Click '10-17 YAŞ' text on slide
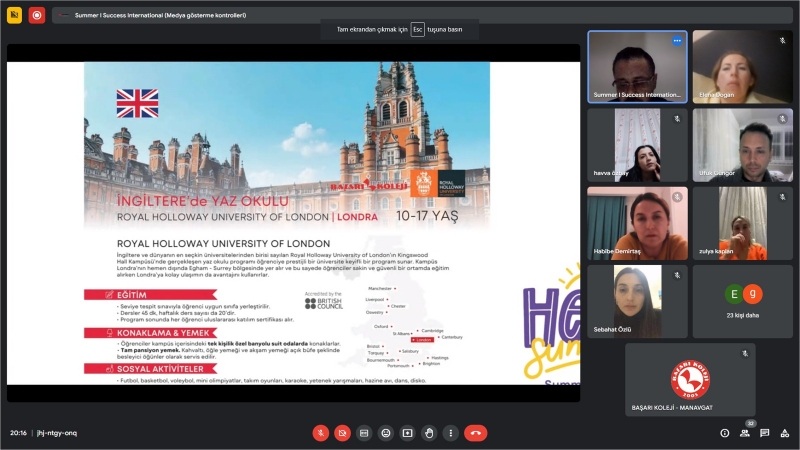This screenshot has height=450, width=800. coord(427,216)
